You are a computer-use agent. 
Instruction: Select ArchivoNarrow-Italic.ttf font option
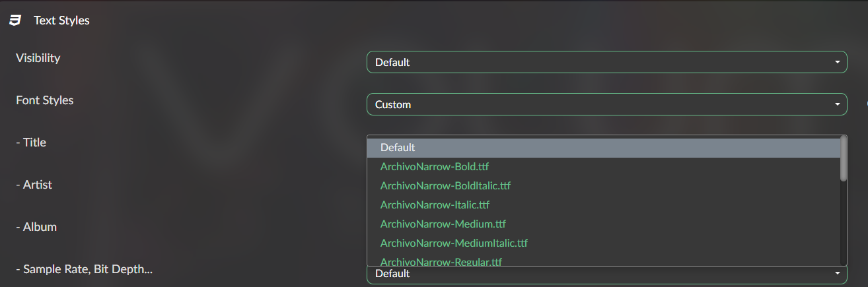pos(435,205)
